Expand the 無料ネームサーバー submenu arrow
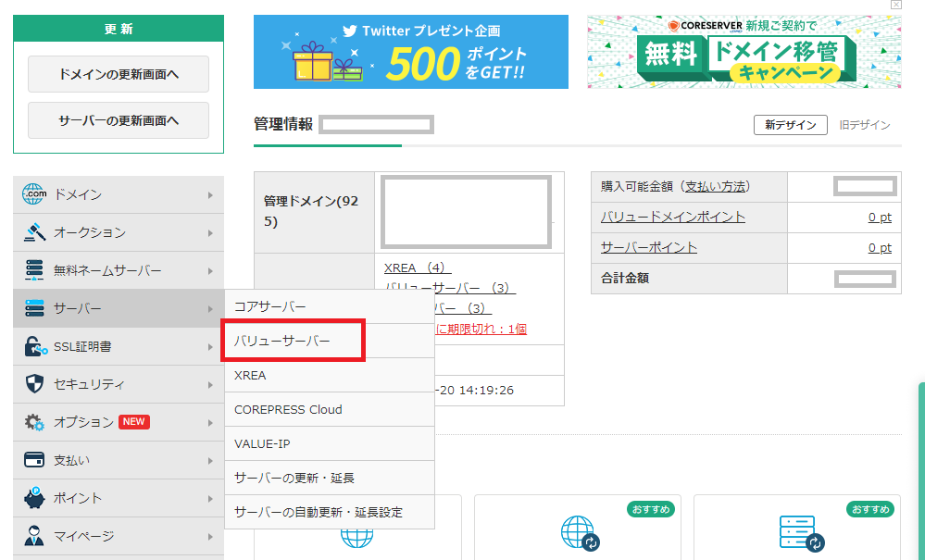This screenshot has width=925, height=560. coord(210,271)
